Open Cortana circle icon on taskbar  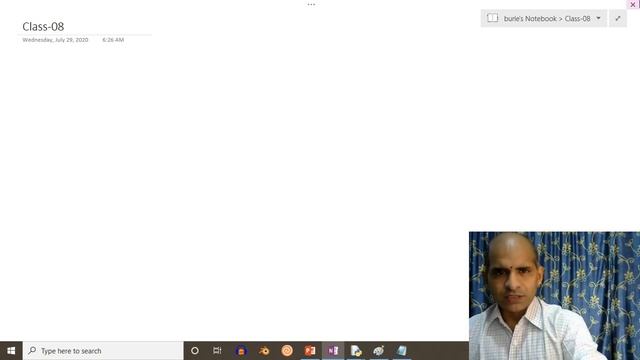[195, 351]
